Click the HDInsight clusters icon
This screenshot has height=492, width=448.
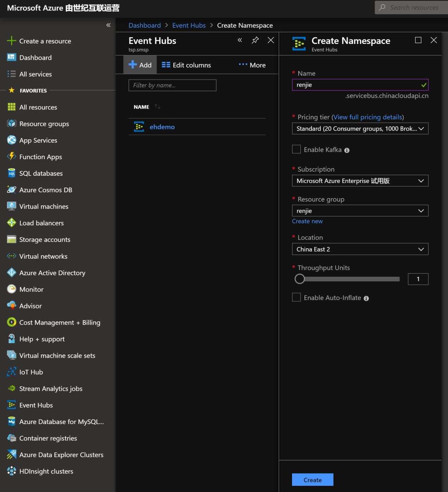[12, 471]
